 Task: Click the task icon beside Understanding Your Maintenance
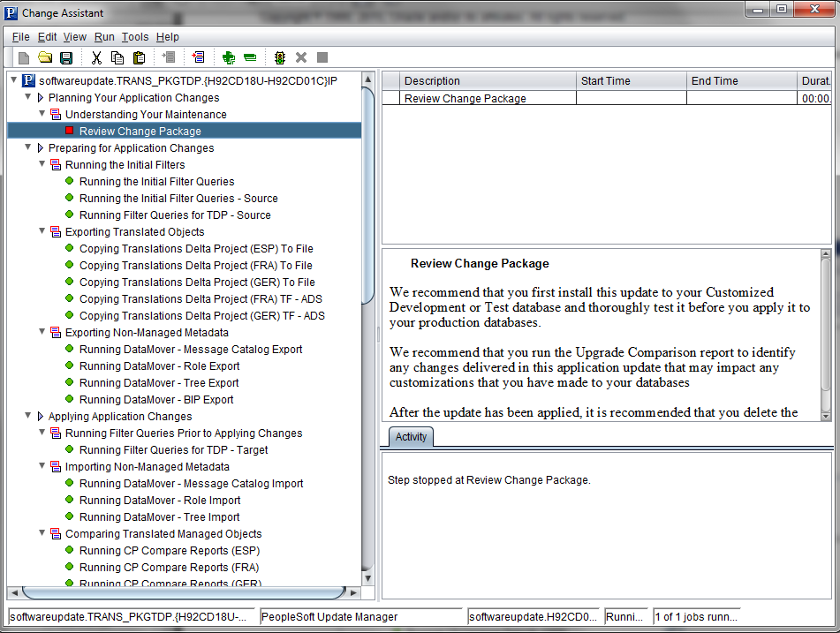coord(56,114)
